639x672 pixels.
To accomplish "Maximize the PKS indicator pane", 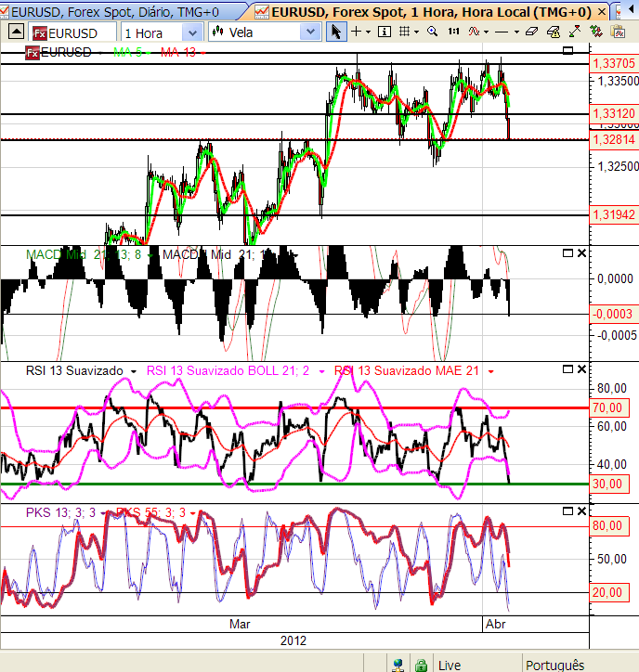I will coord(567,510).
